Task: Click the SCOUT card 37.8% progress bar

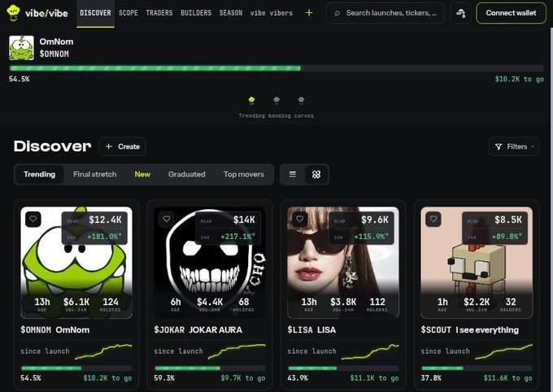Action: (x=477, y=368)
